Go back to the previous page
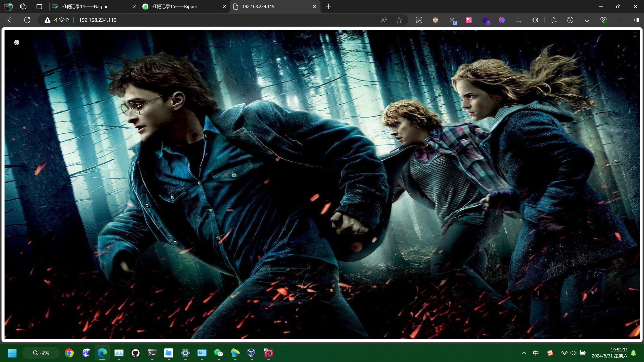The height and width of the screenshot is (362, 644). [x=10, y=20]
